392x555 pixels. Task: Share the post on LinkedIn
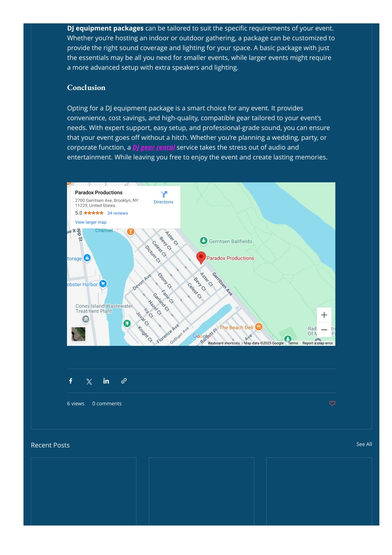coord(106,381)
